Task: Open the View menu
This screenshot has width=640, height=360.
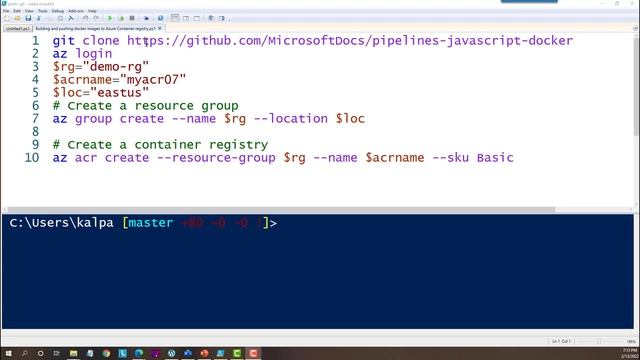Action: point(29,11)
